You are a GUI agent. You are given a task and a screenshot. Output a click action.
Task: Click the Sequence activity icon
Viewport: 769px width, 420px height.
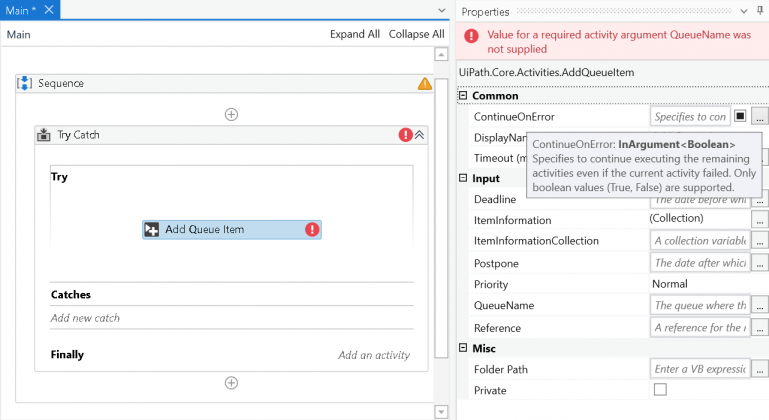(x=25, y=83)
